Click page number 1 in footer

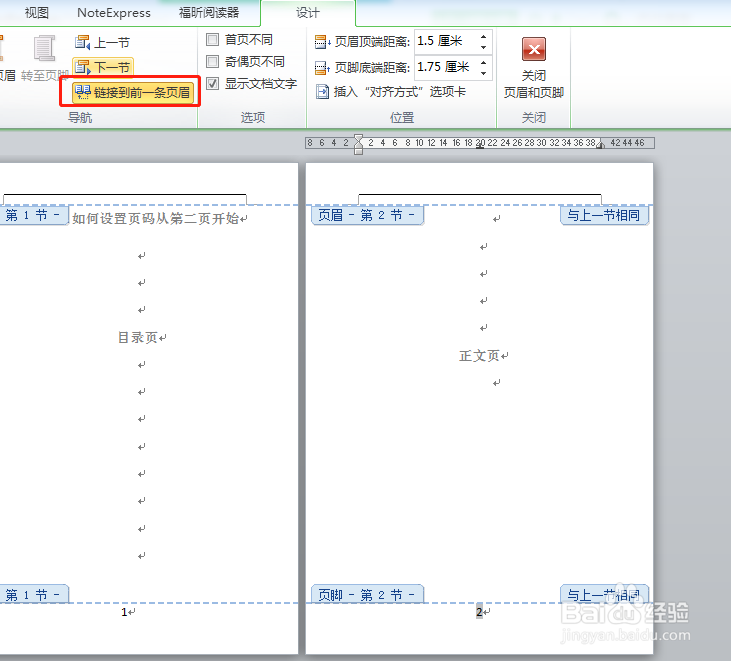124,612
